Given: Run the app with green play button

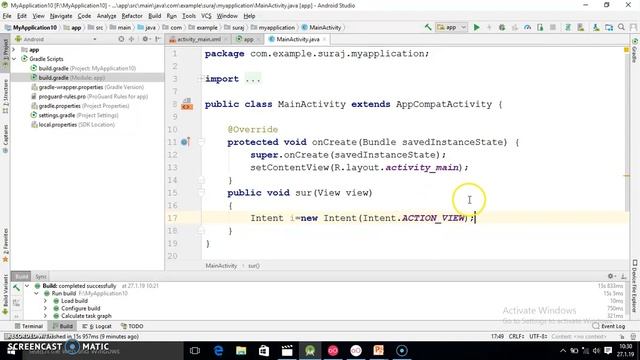Looking at the screenshot, I should coord(476,27).
